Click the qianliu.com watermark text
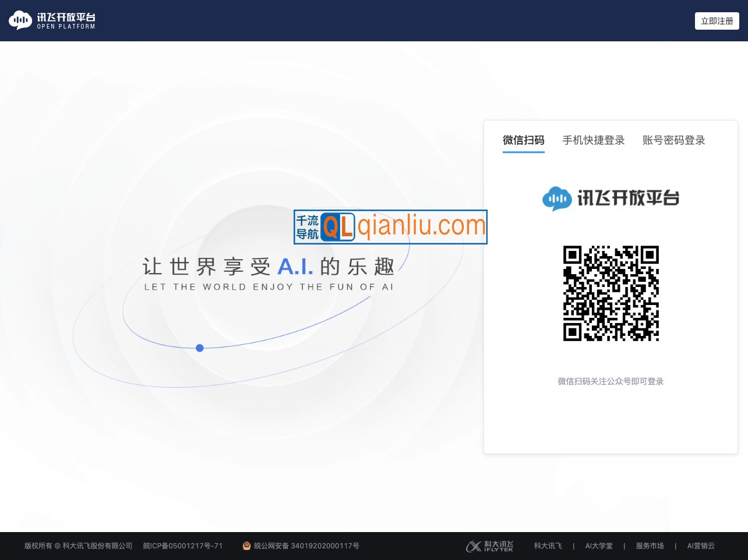The width and height of the screenshot is (748, 560). coord(421,226)
